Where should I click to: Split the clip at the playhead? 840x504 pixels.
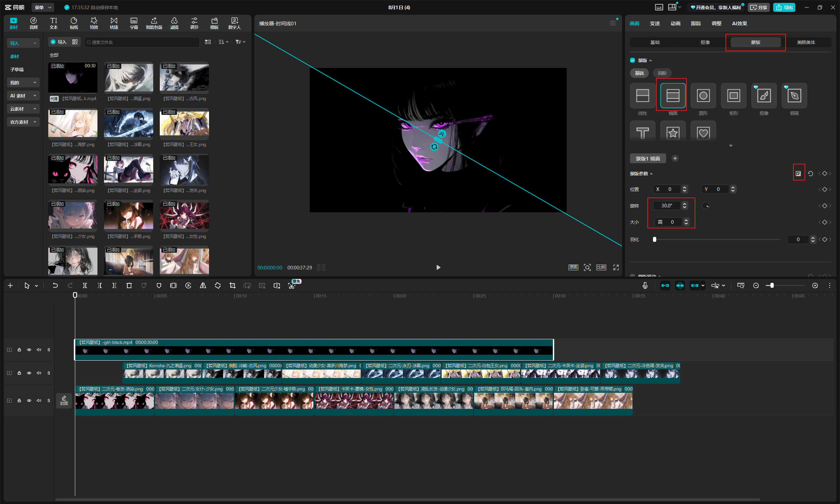85,285
